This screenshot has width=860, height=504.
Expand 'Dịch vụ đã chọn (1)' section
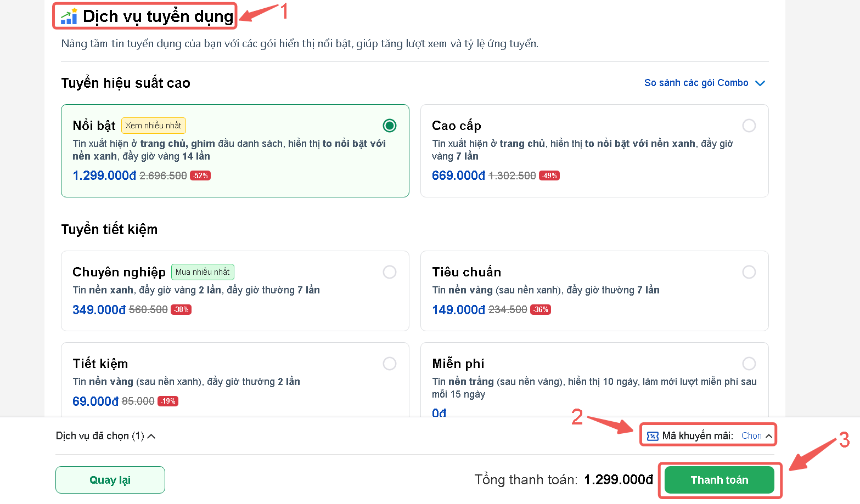[x=105, y=436]
